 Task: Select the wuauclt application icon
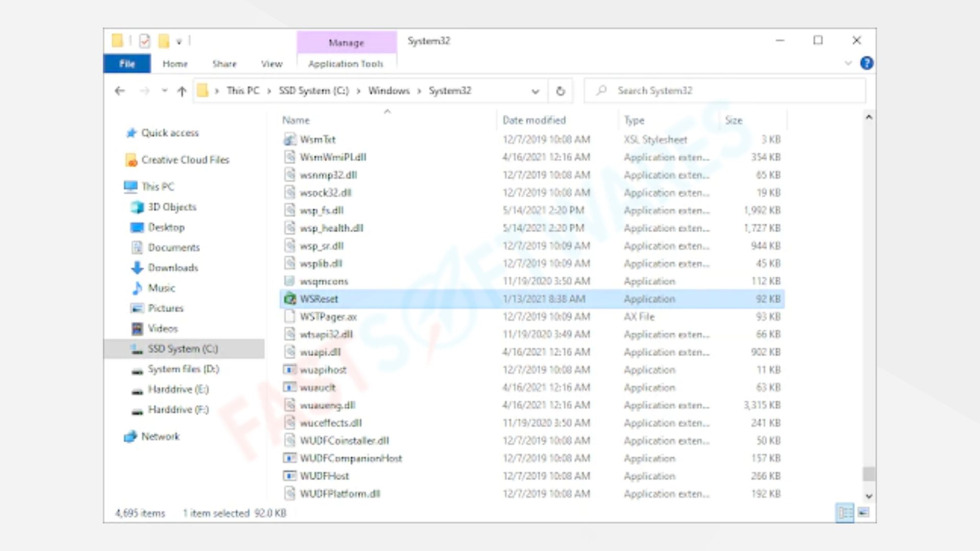(x=290, y=388)
